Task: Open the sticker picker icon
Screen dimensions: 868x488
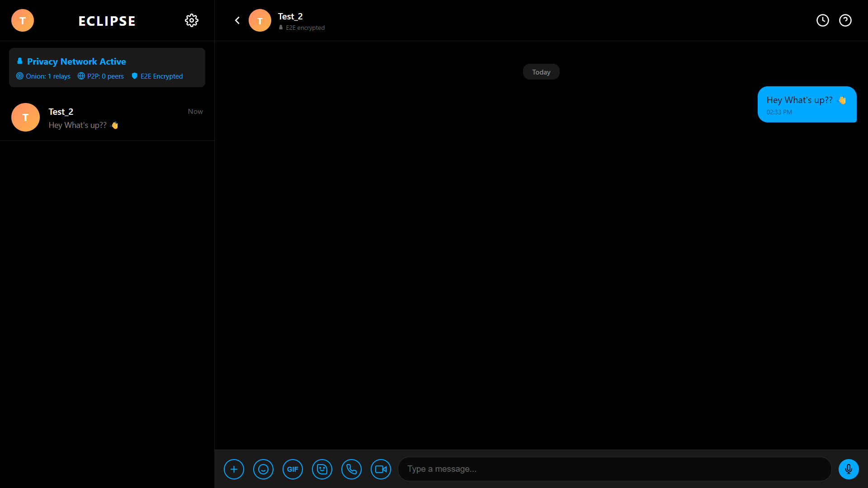Action: pyautogui.click(x=322, y=469)
